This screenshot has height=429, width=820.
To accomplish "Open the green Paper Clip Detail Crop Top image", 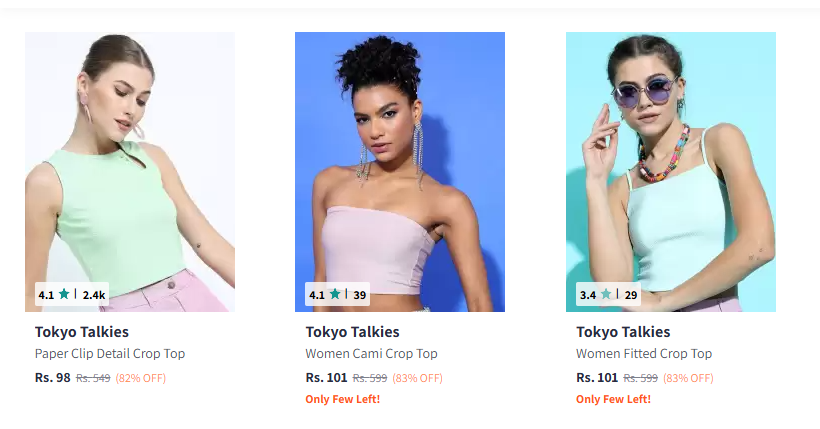I will click(130, 172).
